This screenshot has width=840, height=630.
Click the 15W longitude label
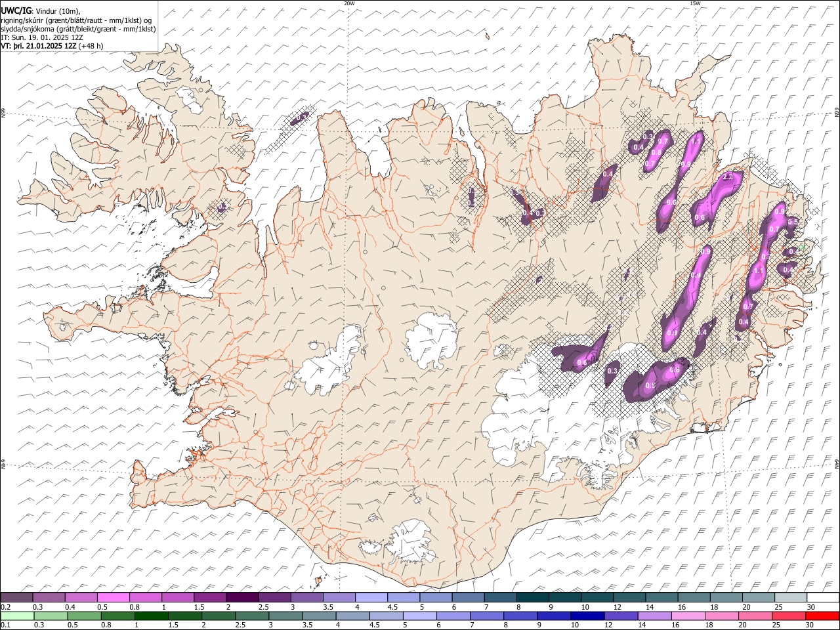click(x=694, y=3)
